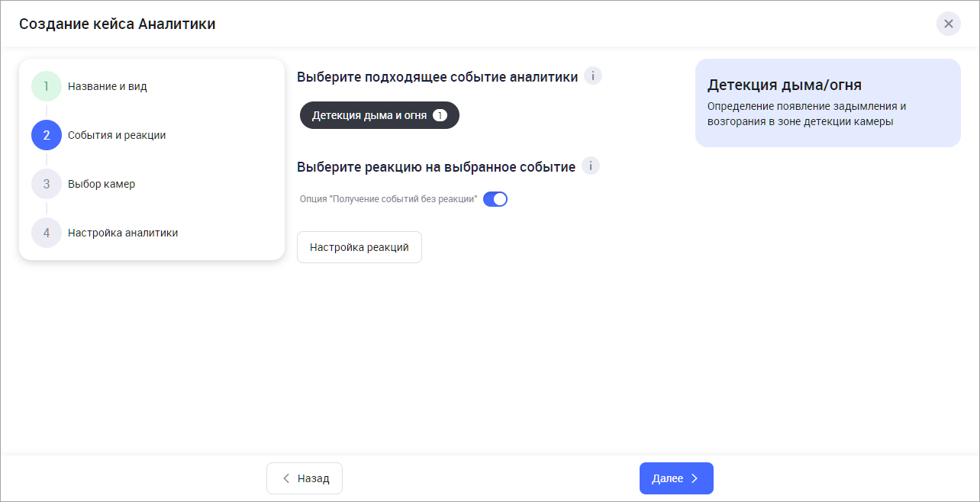Screen dimensions: 980x502
Task: Go back with the "Назад" button
Action: pos(305,478)
